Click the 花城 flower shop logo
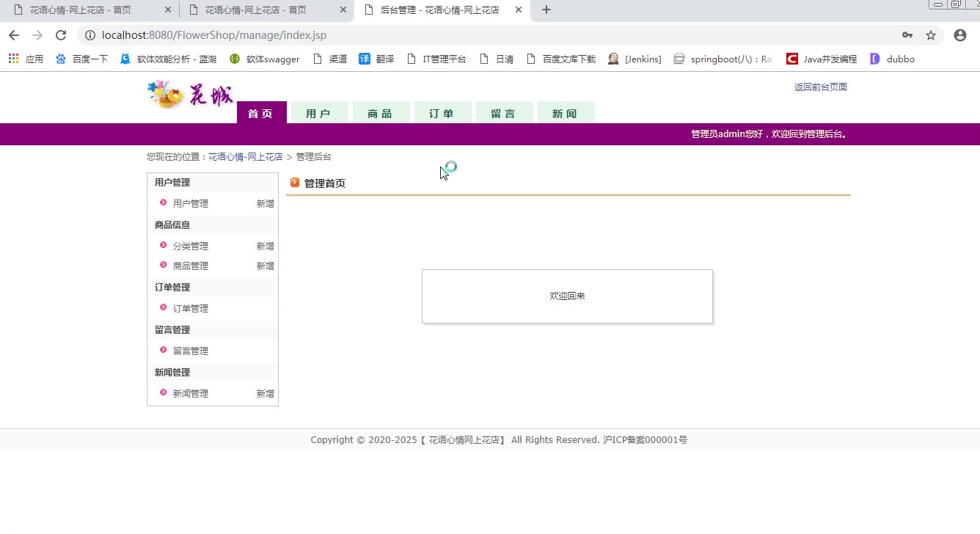980x534 pixels. click(x=191, y=95)
